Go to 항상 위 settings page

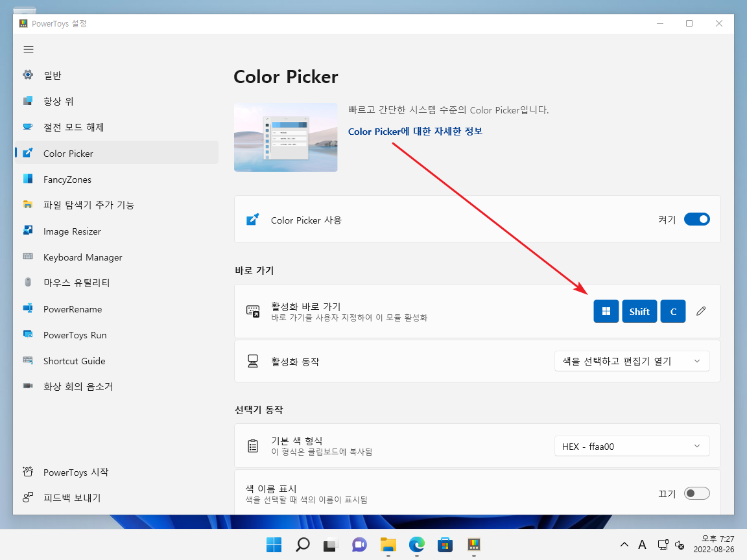click(x=117, y=101)
